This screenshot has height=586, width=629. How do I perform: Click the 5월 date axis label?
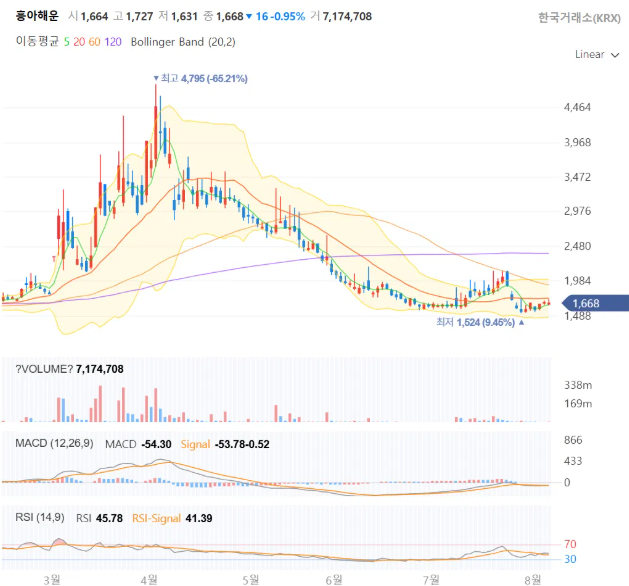[x=251, y=579]
